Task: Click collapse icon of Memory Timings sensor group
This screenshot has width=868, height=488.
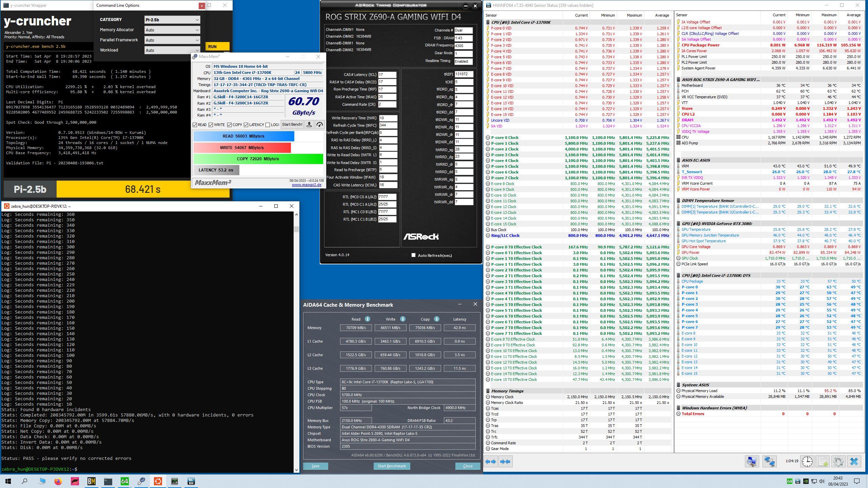Action: click(488, 391)
